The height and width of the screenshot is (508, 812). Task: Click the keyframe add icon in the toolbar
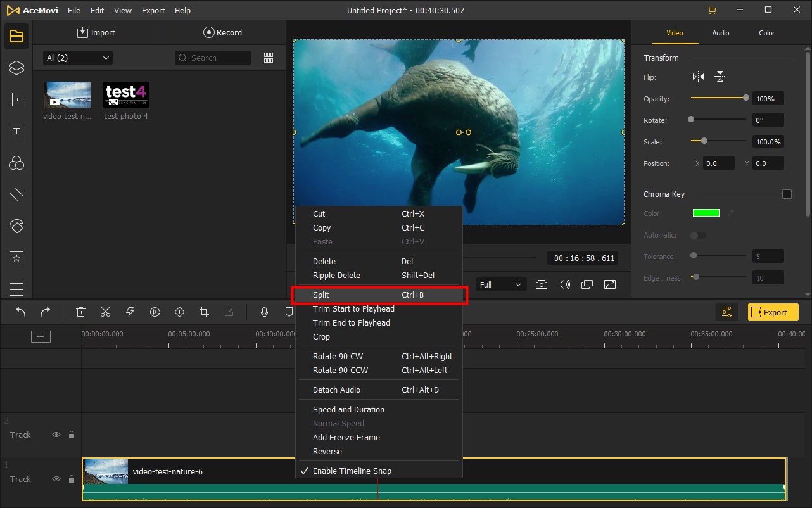pyautogui.click(x=179, y=312)
